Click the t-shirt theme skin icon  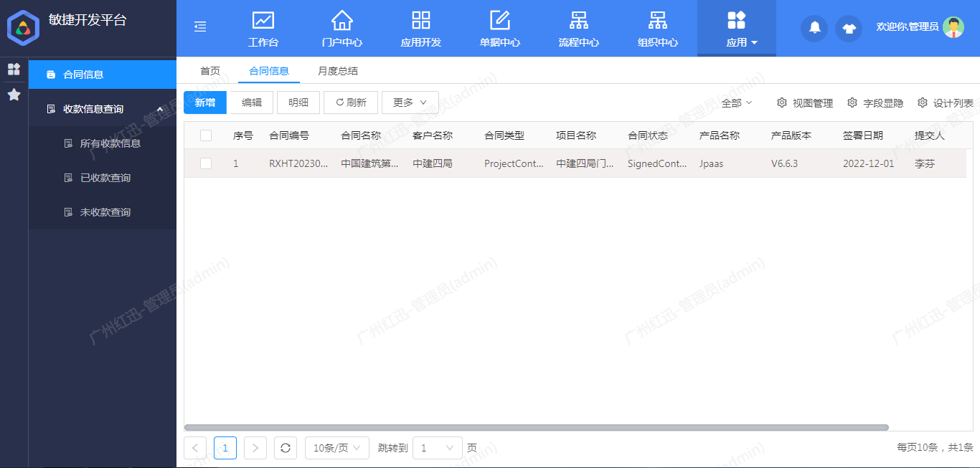tap(849, 28)
